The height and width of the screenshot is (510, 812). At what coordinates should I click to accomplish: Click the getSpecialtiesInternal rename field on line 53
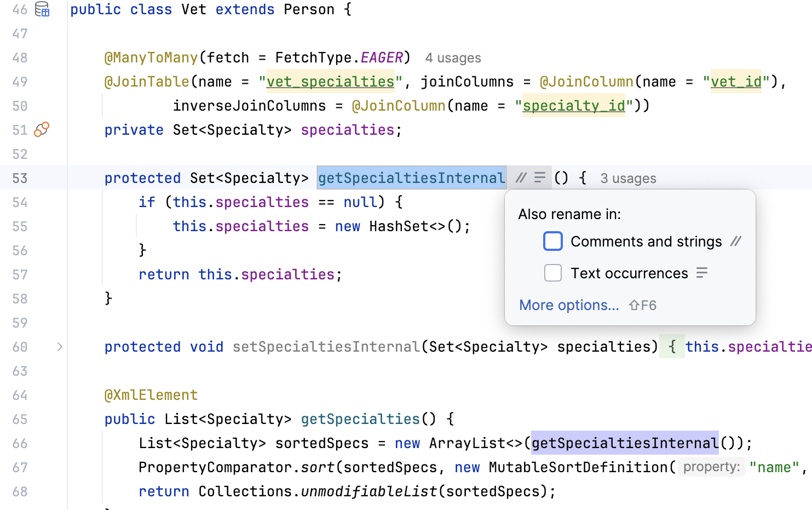[411, 178]
